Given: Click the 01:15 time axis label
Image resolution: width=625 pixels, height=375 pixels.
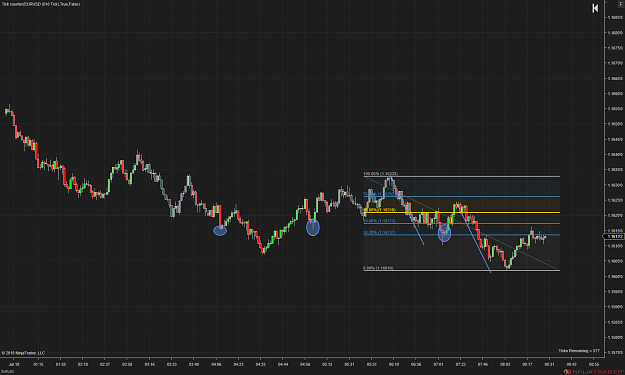Looking at the screenshot, I should [x=38, y=364].
